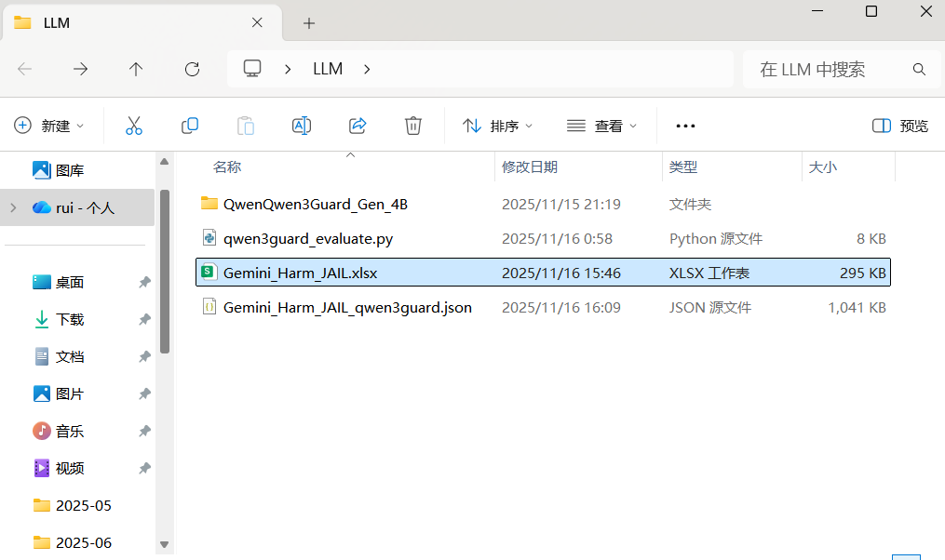Click the date 2025/11/16 15:46
945x560 pixels.
tap(561, 273)
